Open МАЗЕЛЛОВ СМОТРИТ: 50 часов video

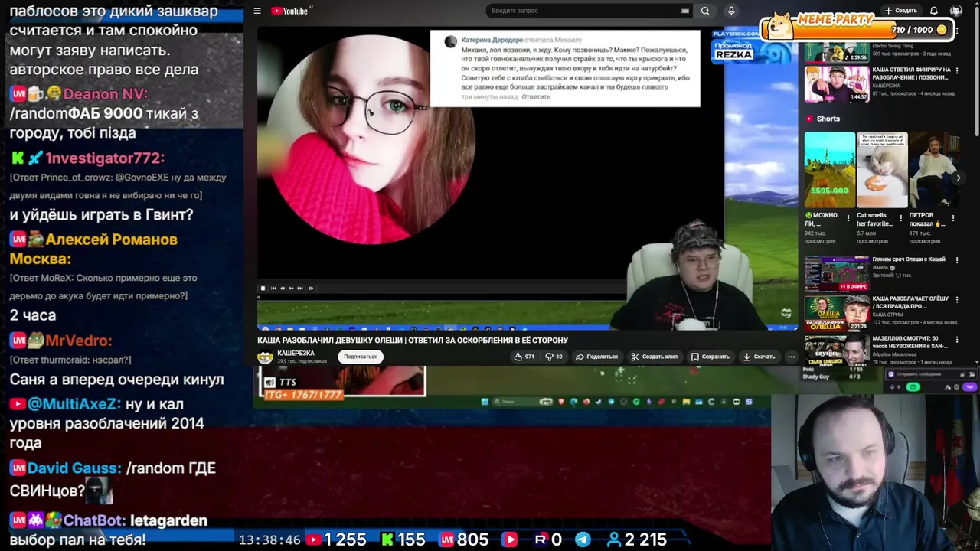837,350
